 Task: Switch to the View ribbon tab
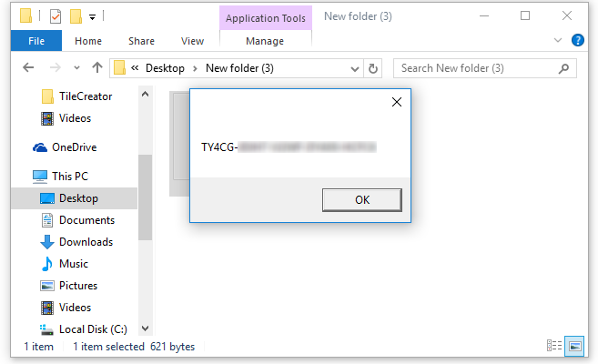(x=192, y=41)
